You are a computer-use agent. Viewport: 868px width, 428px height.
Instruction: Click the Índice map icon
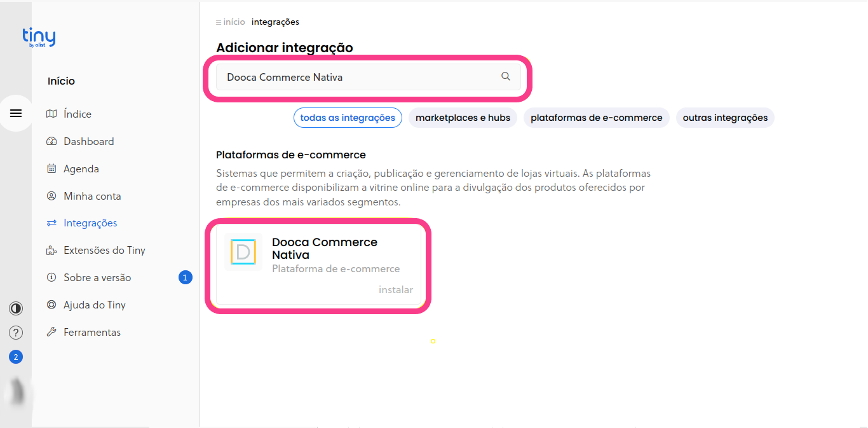[51, 114]
